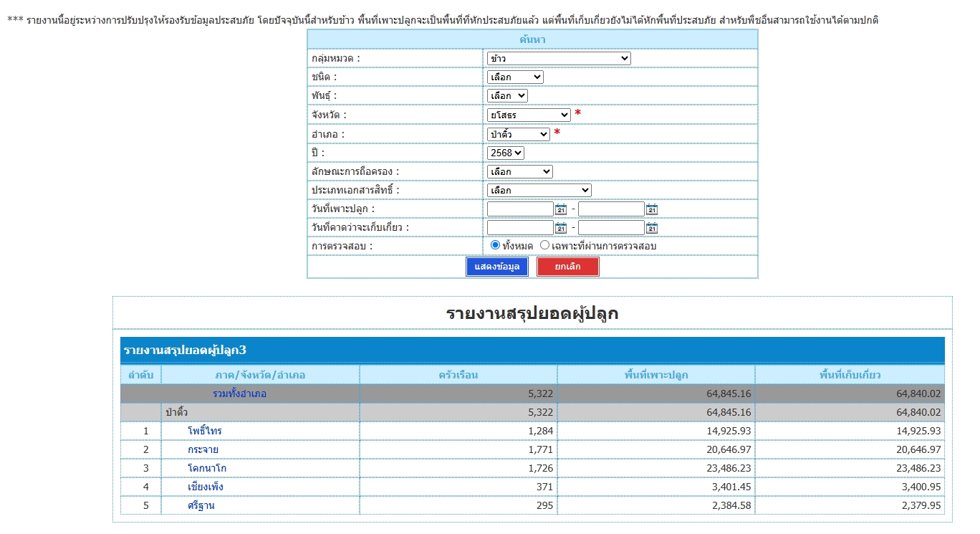This screenshot has width=980, height=534.
Task: Expand the ลักษณะการถือครอง dropdown
Action: (519, 171)
